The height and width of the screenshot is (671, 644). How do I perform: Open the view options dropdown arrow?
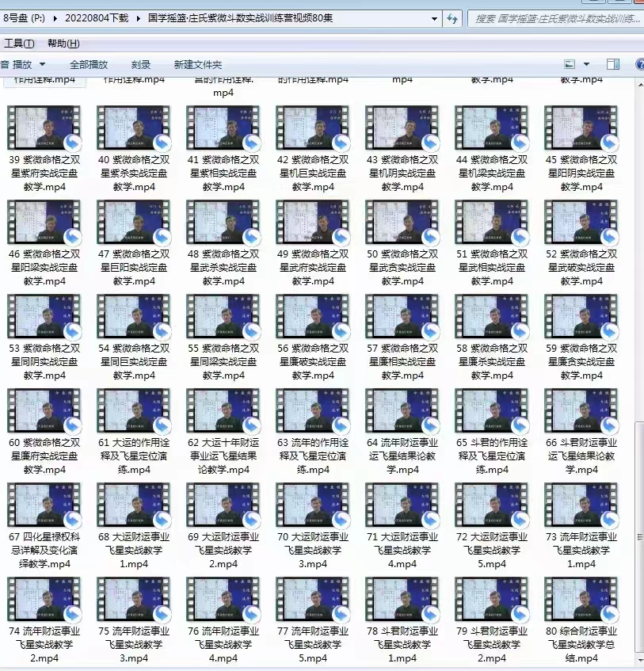click(586, 64)
